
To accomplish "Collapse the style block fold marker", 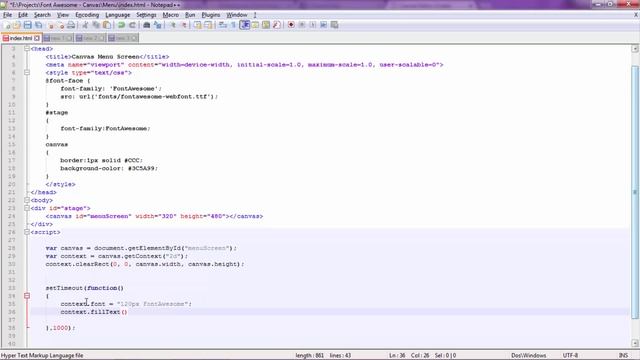I will 27,73.
